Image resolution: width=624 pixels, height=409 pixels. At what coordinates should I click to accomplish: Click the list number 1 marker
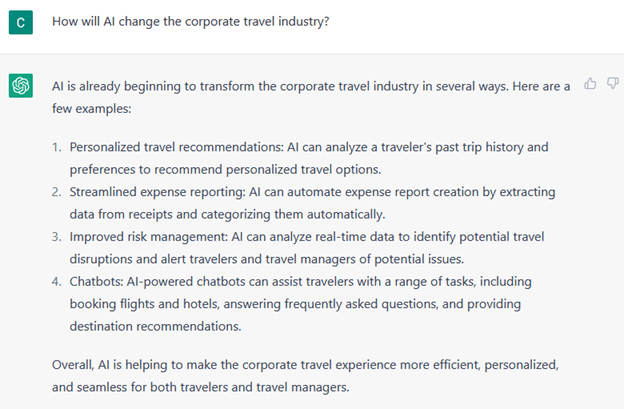click(x=56, y=147)
